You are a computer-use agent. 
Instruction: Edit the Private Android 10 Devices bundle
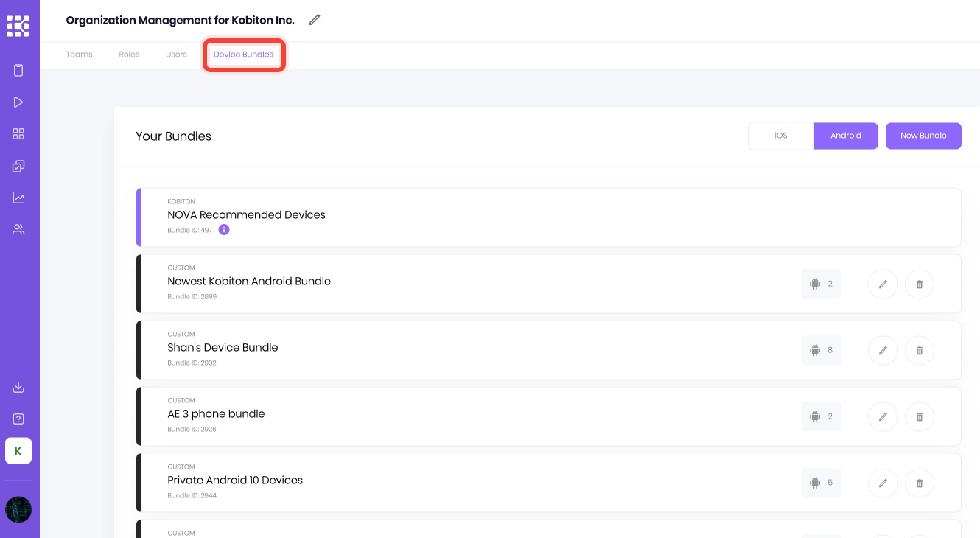[x=883, y=483]
